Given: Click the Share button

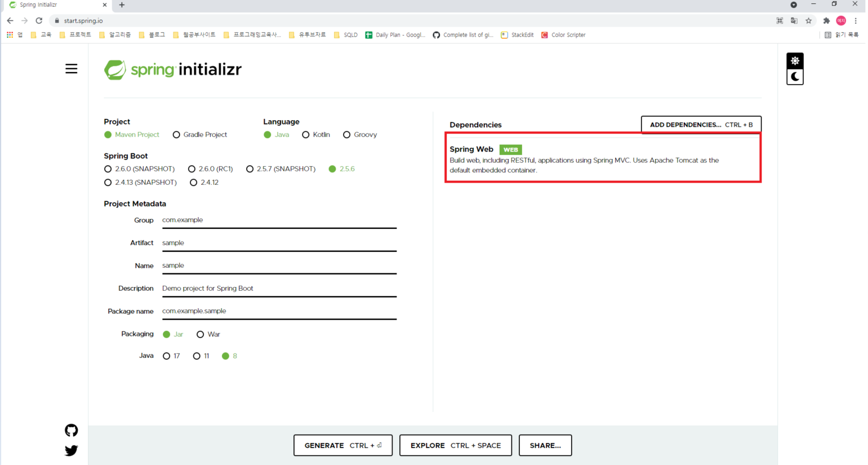Looking at the screenshot, I should (x=545, y=445).
